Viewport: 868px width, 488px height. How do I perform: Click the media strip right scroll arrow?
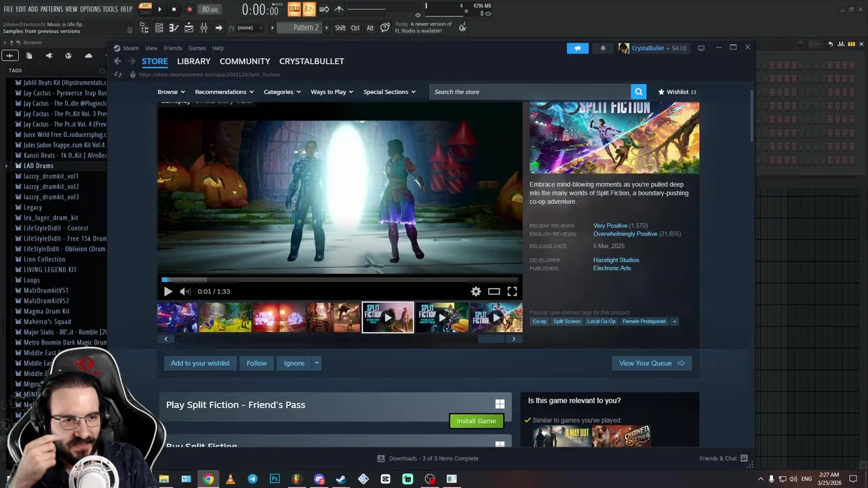coord(513,339)
